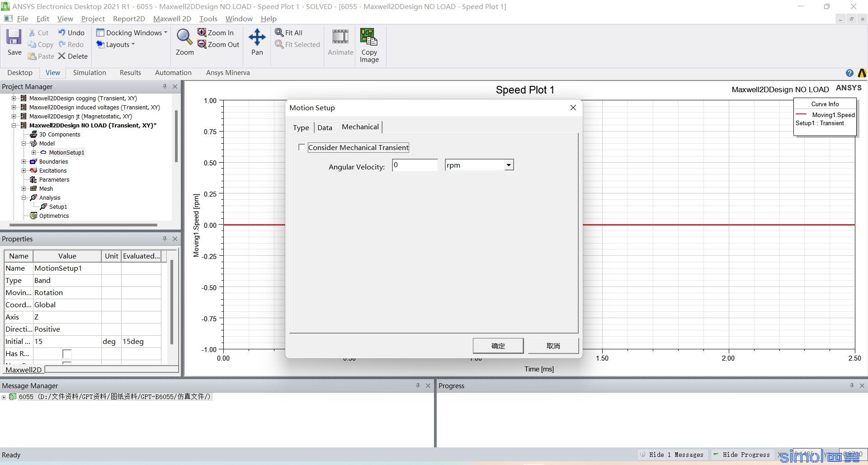Click the Delete tool

coord(73,56)
